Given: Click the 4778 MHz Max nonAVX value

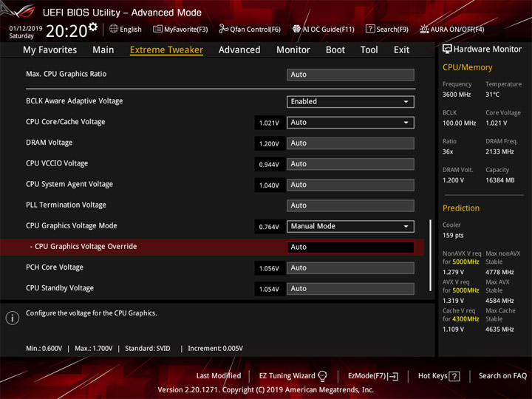Looking at the screenshot, I should [499, 272].
